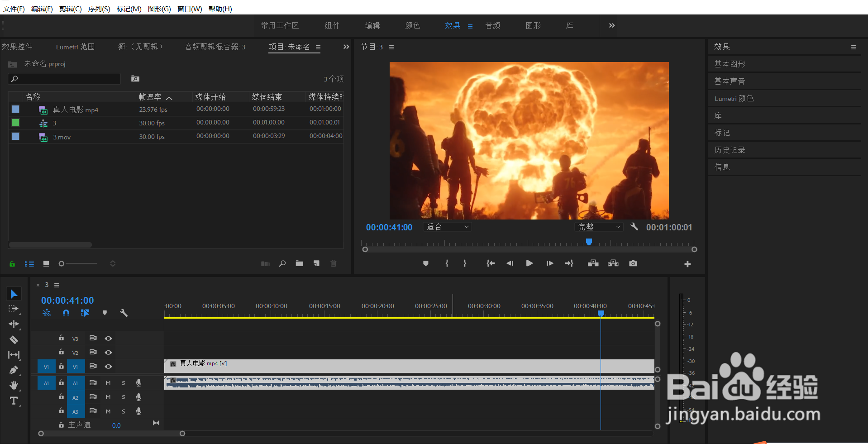Click the Lift button in program monitor

(593, 263)
